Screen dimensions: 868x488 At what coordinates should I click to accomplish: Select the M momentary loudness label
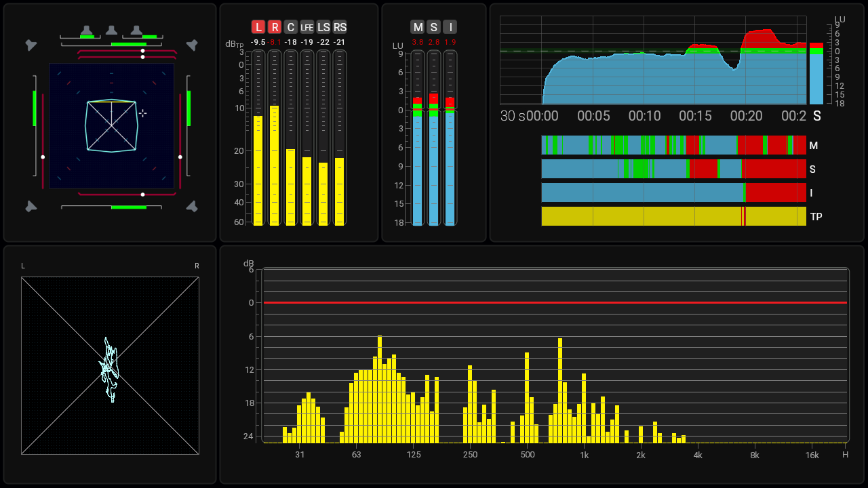point(417,27)
